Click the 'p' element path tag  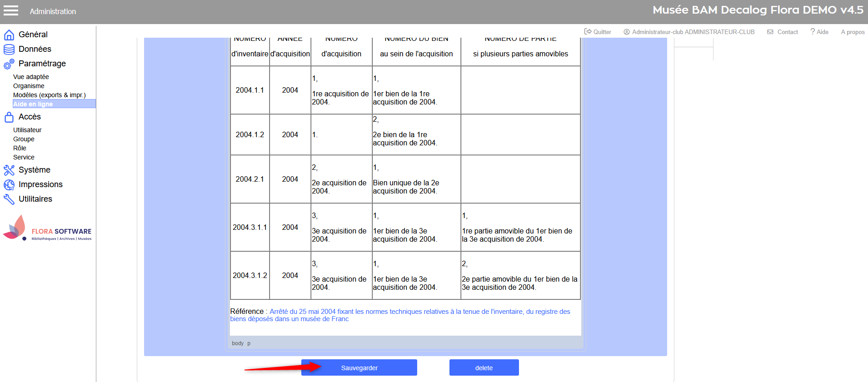249,343
